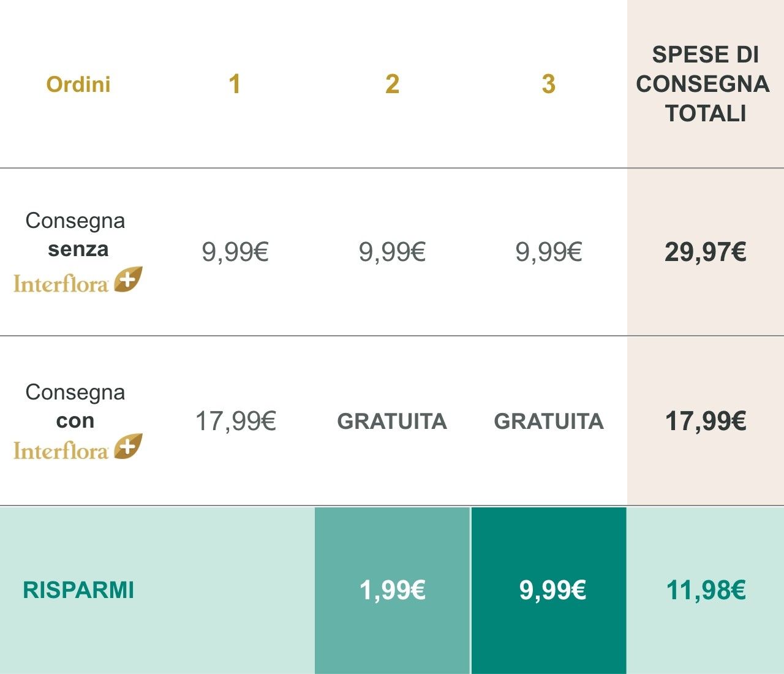Image resolution: width=784 pixels, height=674 pixels.
Task: Click the Ordini column header
Action: pos(78,84)
